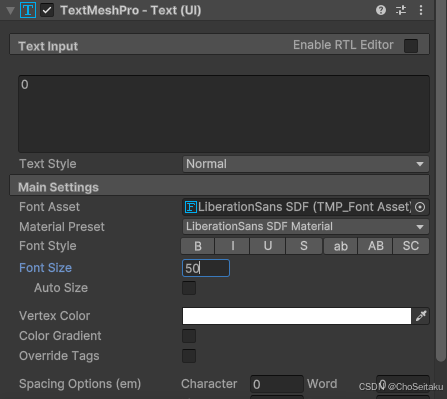
Task: Enable the Auto Size checkbox
Action: click(189, 288)
